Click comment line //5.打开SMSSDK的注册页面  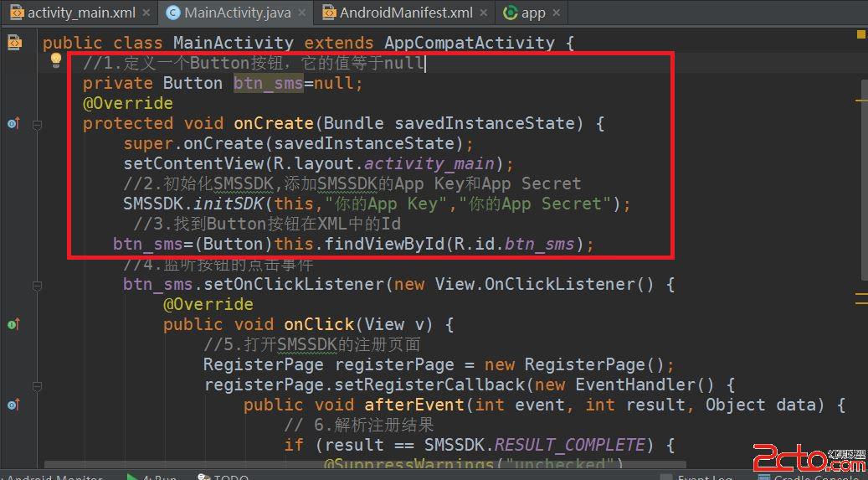tap(311, 345)
